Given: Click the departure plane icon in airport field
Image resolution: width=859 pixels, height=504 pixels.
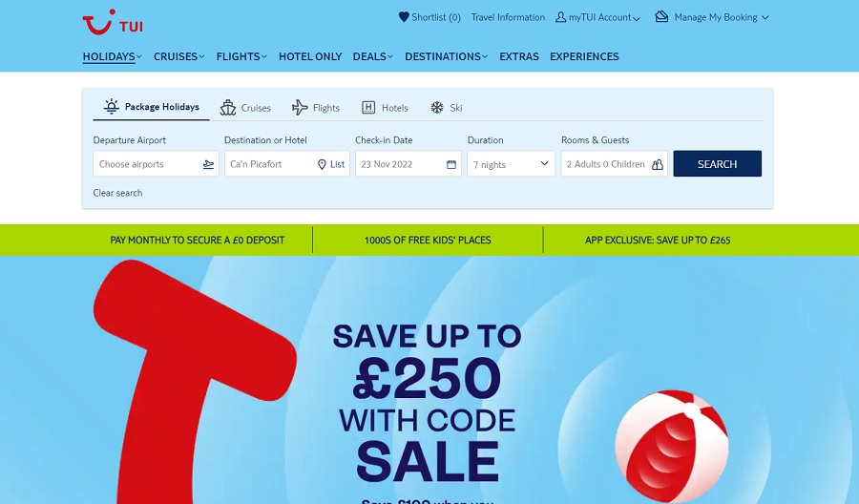Looking at the screenshot, I should (208, 164).
